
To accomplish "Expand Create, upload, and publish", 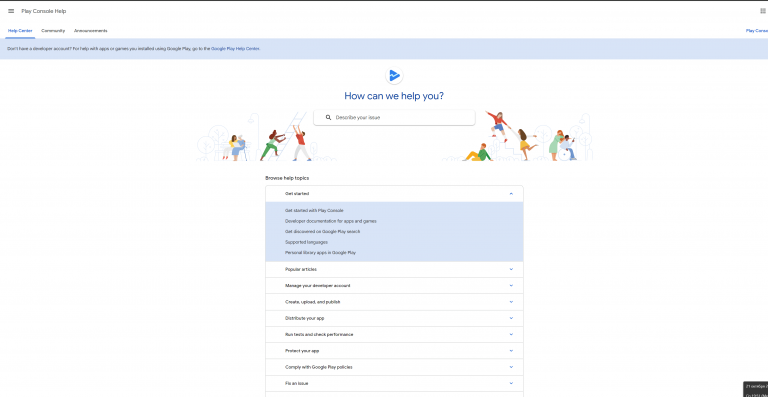I will click(x=394, y=302).
